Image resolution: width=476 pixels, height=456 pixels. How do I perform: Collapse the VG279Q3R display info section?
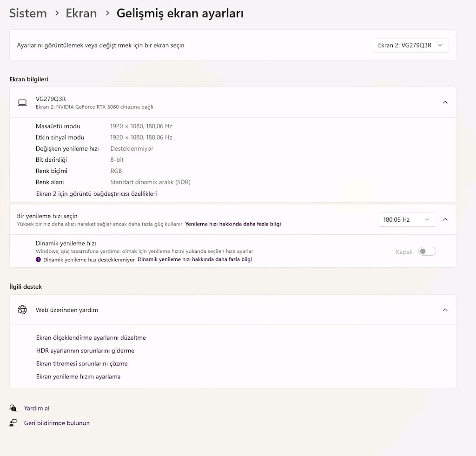445,102
